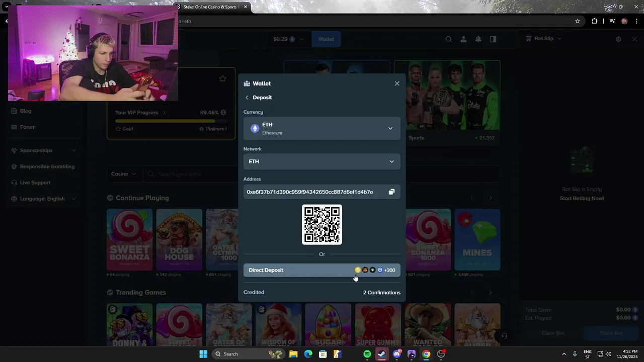
Task: Open the Chrome profile avatar
Action: click(x=624, y=21)
